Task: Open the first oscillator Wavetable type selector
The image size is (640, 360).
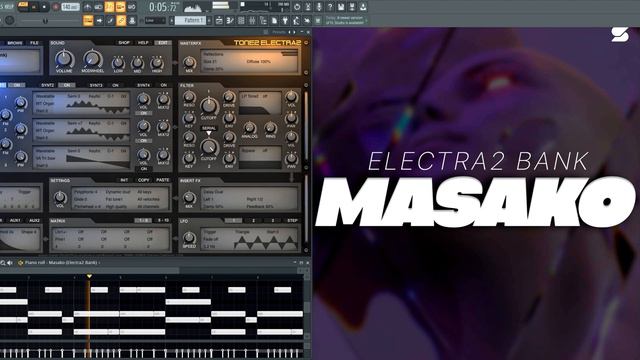Action: pyautogui.click(x=46, y=96)
